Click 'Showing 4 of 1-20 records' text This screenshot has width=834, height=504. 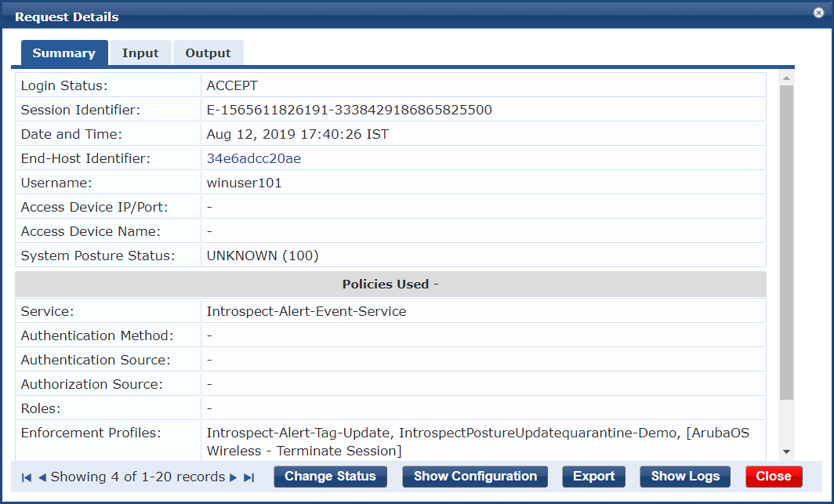138,477
